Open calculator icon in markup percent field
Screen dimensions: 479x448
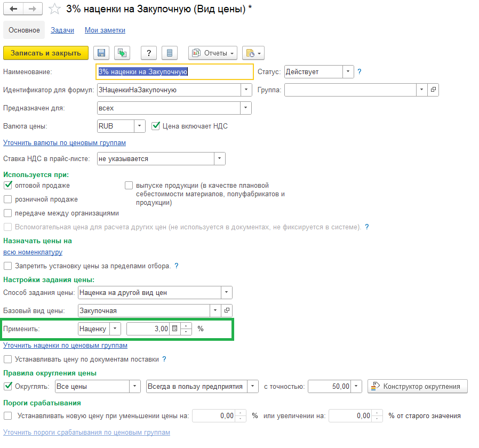tap(175, 329)
